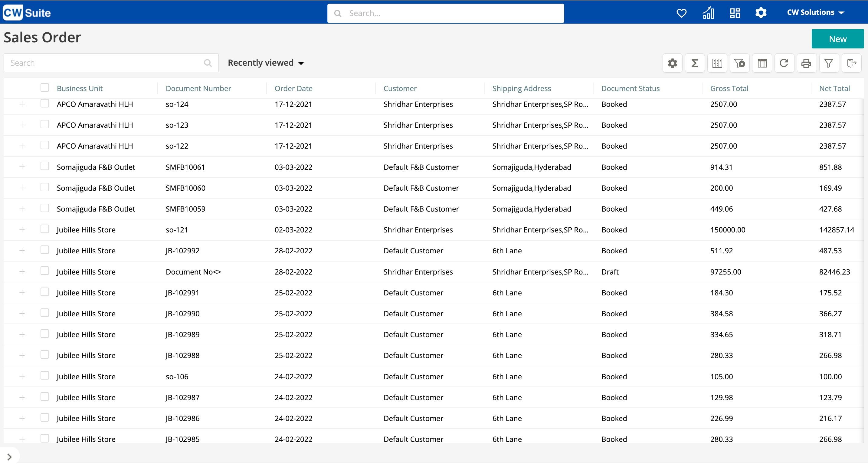This screenshot has width=868, height=464.
Task: Click the Document Status column header
Action: point(630,88)
